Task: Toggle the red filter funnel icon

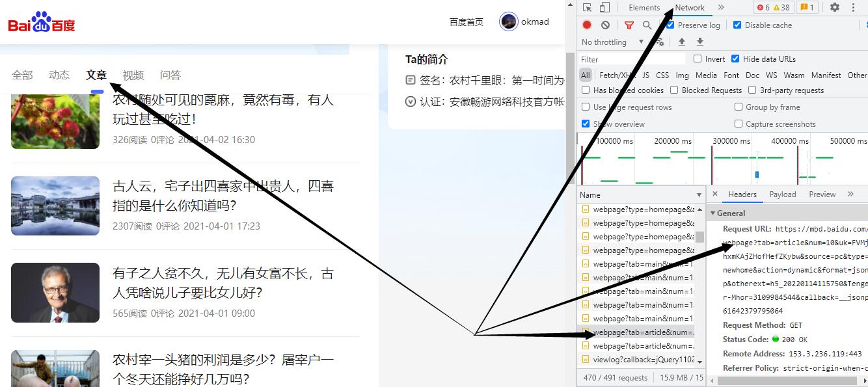Action: 629,25
